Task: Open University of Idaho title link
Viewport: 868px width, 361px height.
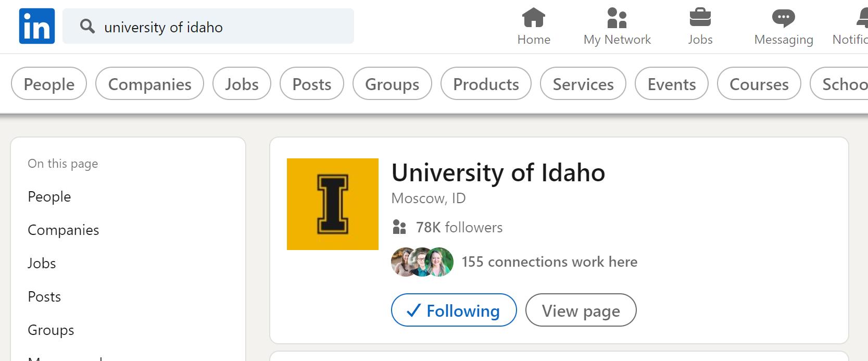Action: [x=498, y=172]
